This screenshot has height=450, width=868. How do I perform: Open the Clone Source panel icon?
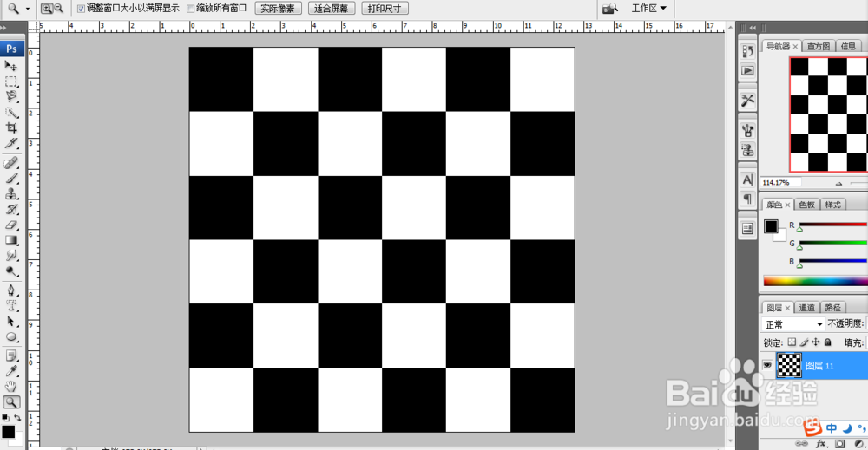point(748,150)
